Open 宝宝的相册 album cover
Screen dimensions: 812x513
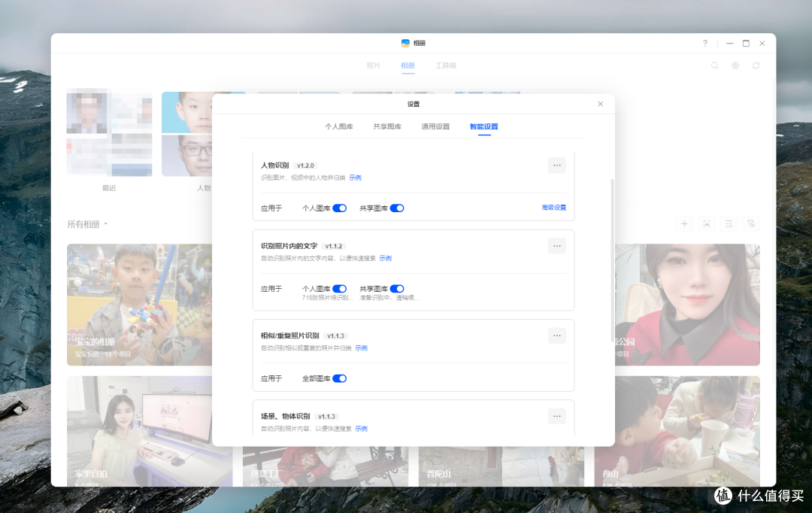(139, 305)
